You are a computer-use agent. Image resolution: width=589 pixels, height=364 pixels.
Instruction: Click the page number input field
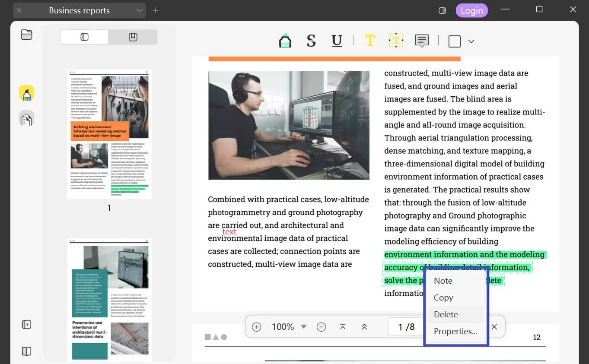click(406, 327)
